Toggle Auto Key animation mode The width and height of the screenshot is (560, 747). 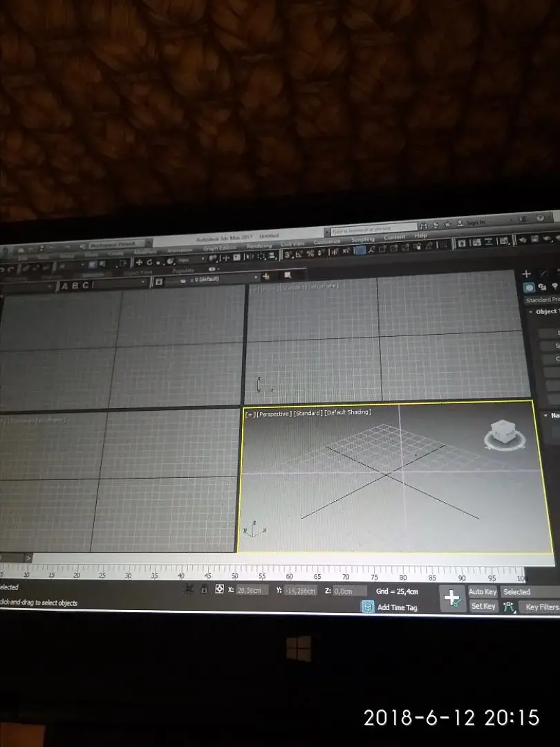tap(483, 591)
